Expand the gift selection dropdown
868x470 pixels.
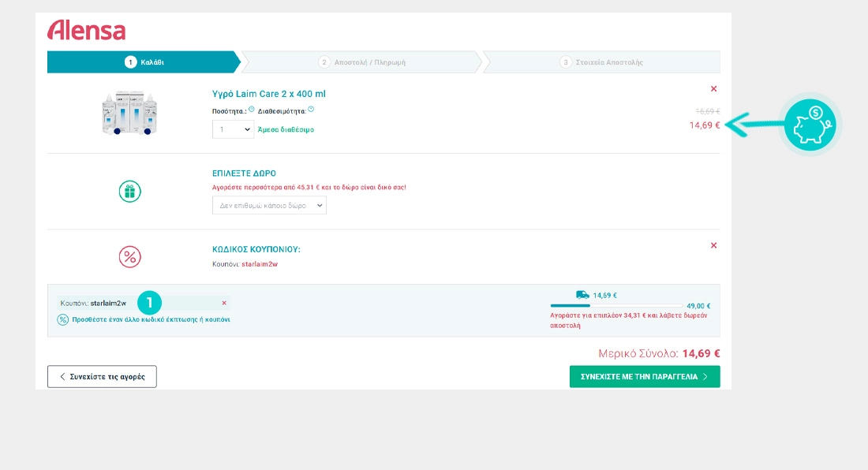(269, 205)
